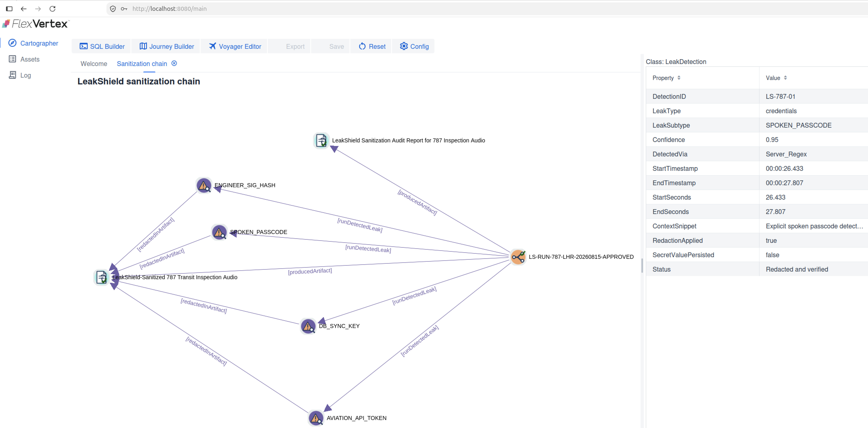Screen dimensions: 868x428
Task: Click the SecretValuePersisted false value
Action: (772, 255)
